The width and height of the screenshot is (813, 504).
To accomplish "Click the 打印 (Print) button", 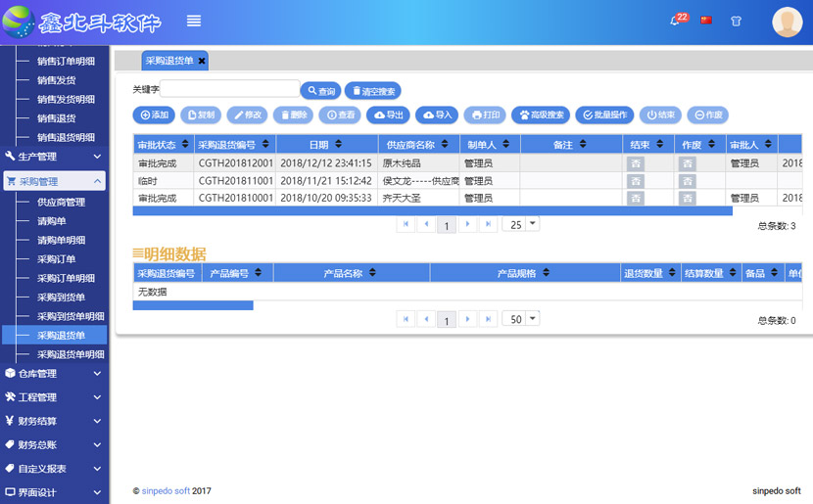I will tap(485, 115).
